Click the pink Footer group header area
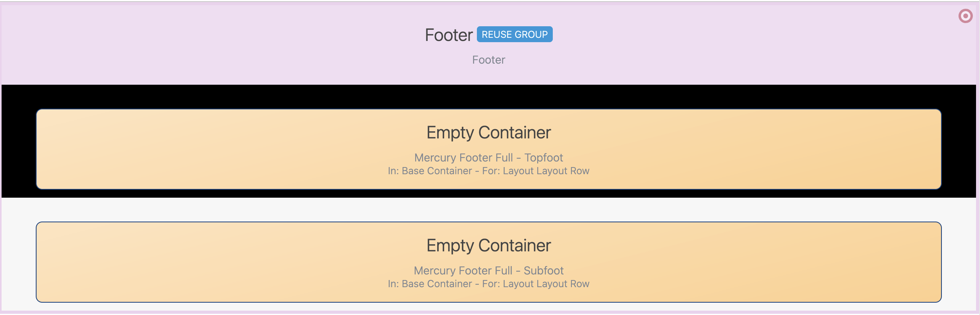This screenshot has width=980, height=315. point(199,44)
